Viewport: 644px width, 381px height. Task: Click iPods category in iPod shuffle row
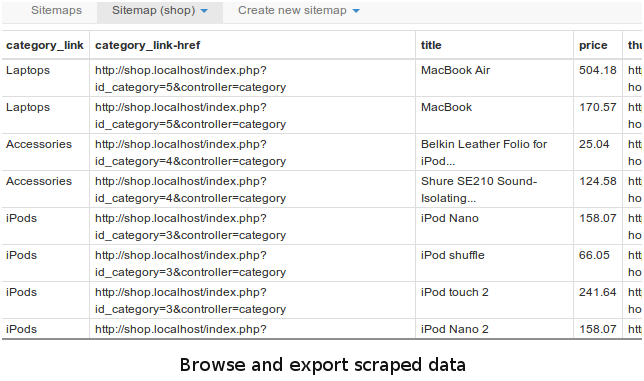pyautogui.click(x=21, y=255)
